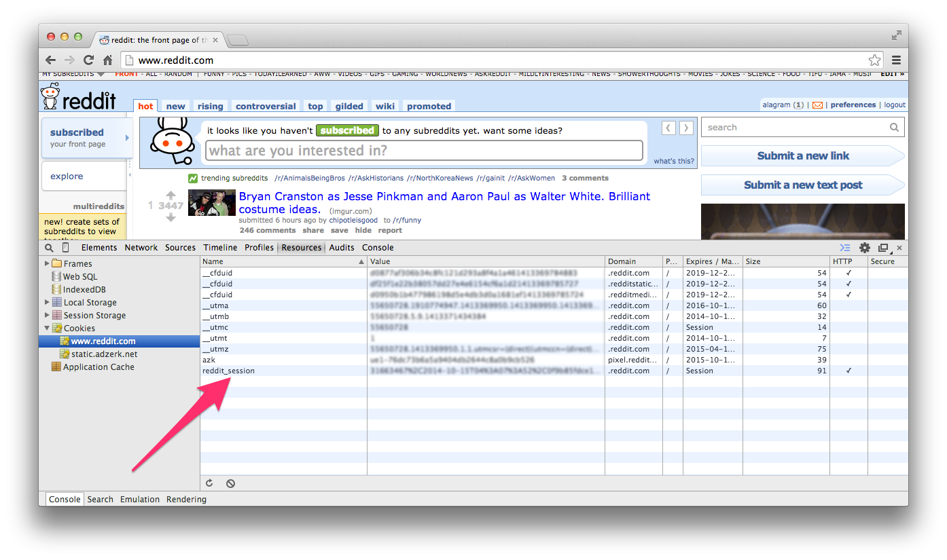Click Submit a new text post
Screen dimensions: 947x560
pyautogui.click(x=803, y=185)
